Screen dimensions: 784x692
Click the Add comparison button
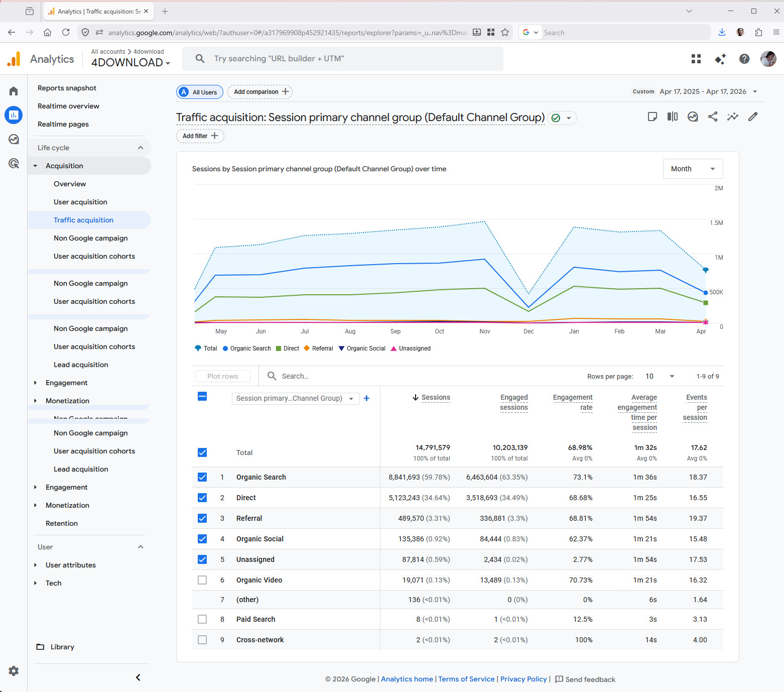coord(260,92)
